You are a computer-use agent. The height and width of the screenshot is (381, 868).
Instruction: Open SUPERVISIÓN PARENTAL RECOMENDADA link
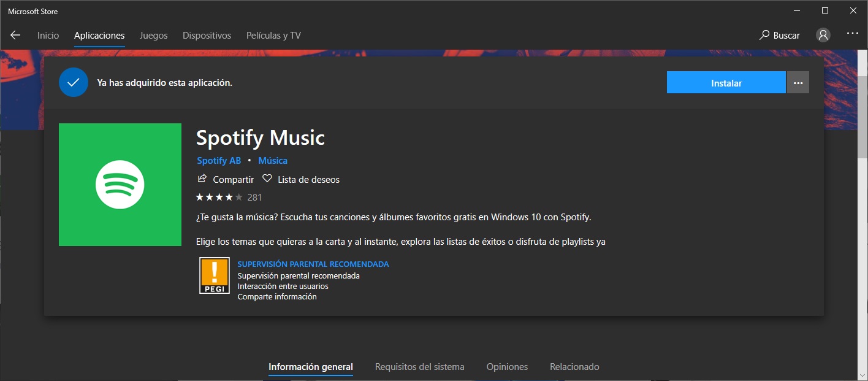point(313,264)
